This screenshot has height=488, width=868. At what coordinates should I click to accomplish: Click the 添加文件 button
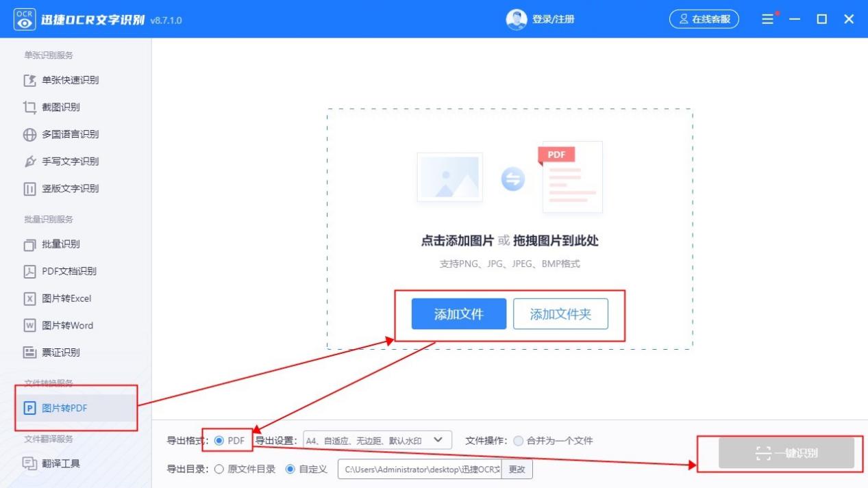click(459, 314)
